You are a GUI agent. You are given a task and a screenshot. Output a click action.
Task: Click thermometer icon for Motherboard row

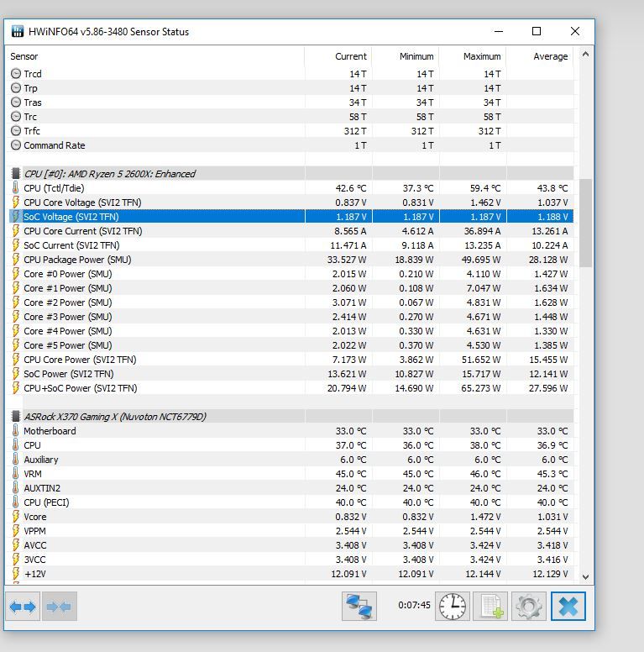coord(16,431)
